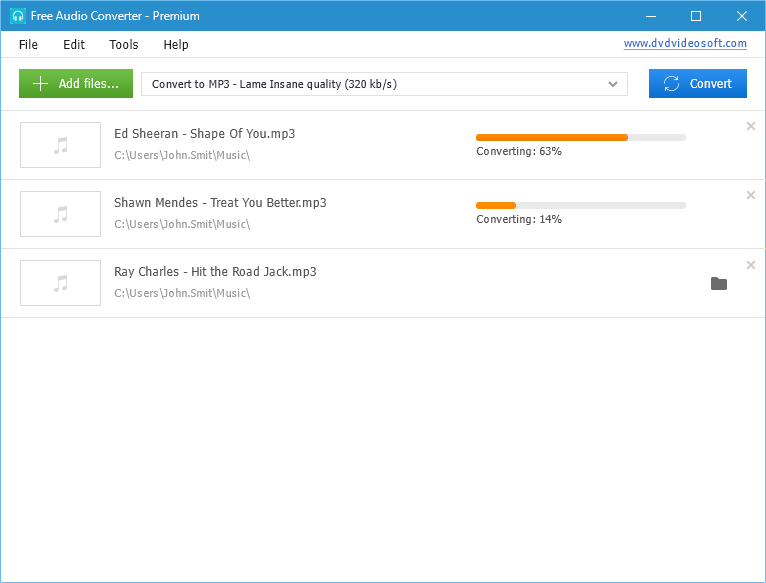Open output folder for Ray Charles track
Screen dimensions: 766x583
[x=718, y=284]
